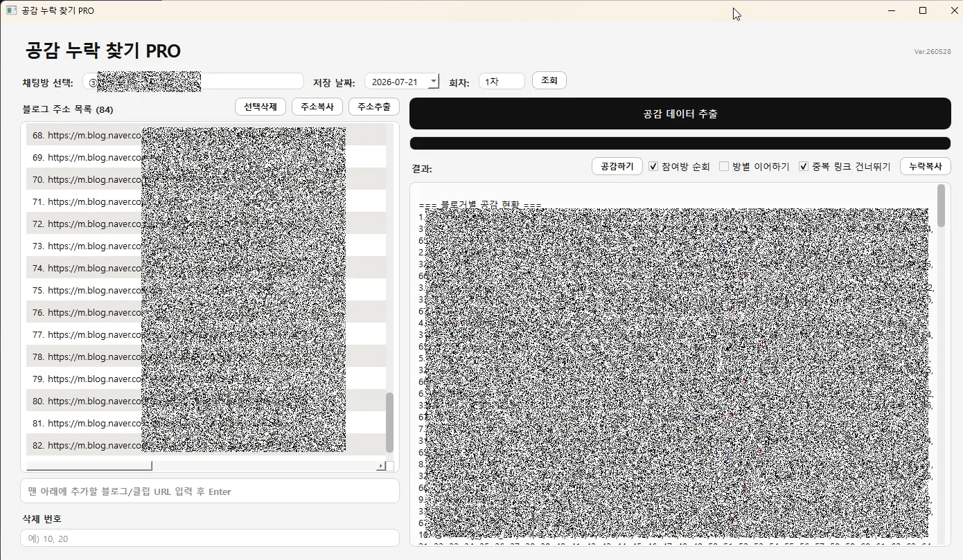Click the 공감하기 button
Viewport: 963px width, 560px height.
[x=617, y=166]
